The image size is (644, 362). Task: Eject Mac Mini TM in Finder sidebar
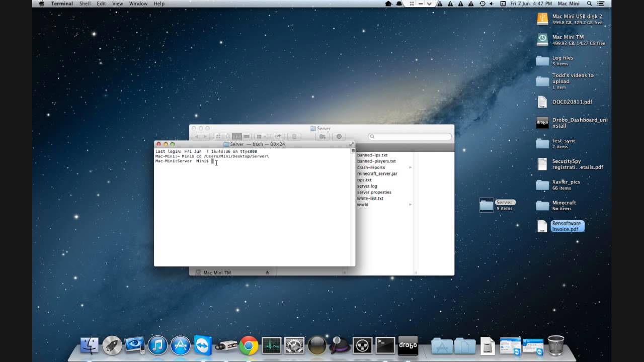coord(267,273)
